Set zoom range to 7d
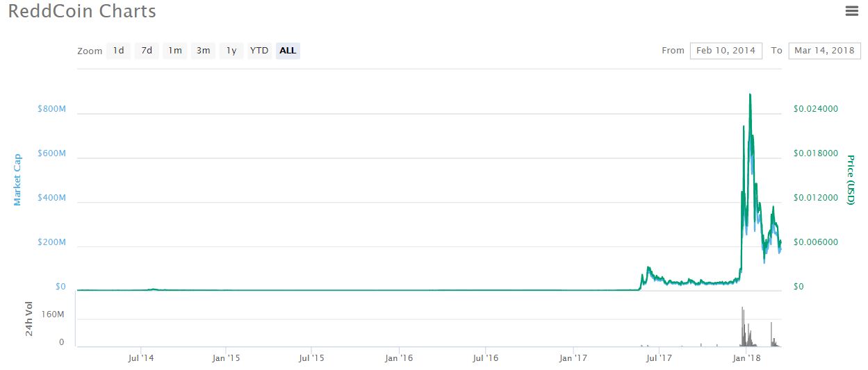This screenshot has width=868, height=370. coord(147,51)
